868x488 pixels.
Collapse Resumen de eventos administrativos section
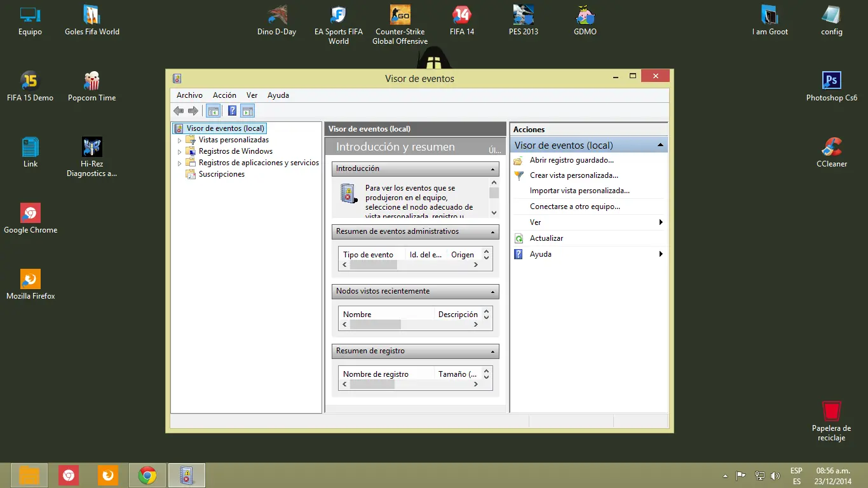(x=493, y=232)
